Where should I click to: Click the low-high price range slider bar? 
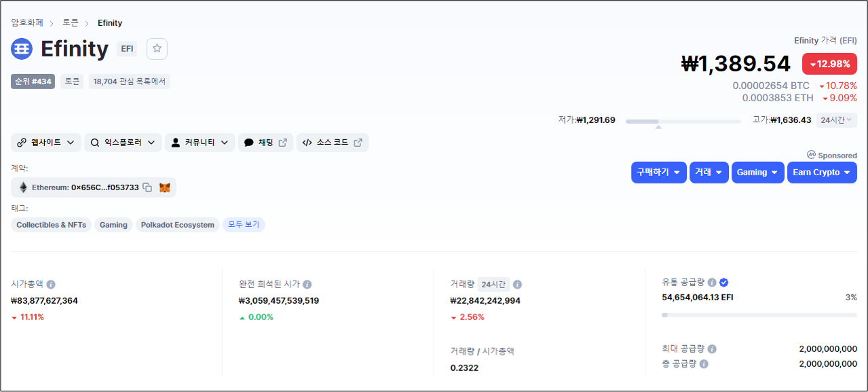coord(683,122)
